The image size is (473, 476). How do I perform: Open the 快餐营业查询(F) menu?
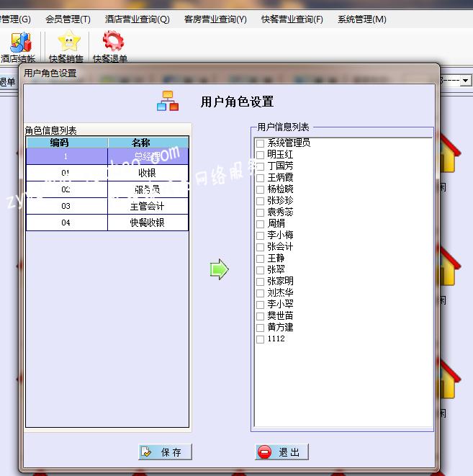[292, 19]
